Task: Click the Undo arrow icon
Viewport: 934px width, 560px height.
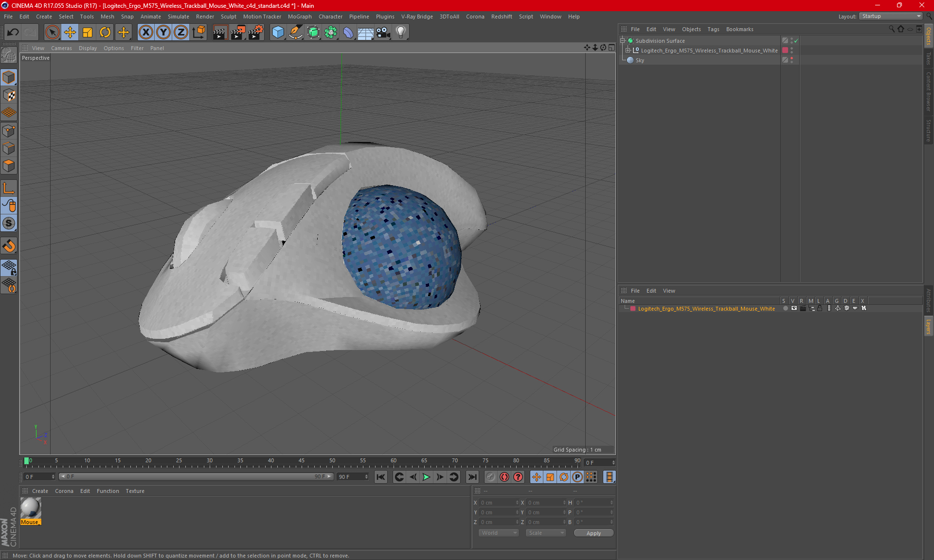Action: 13,33
